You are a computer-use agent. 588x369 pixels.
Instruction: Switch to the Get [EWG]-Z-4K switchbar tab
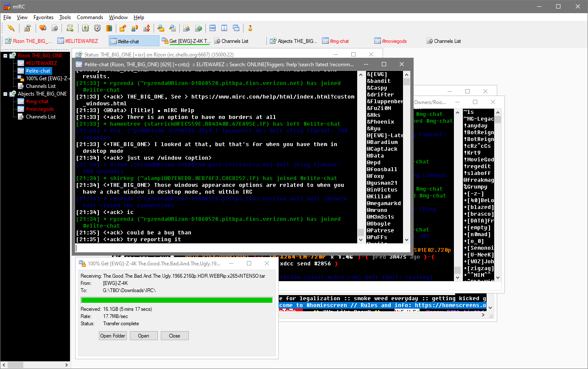pos(186,41)
